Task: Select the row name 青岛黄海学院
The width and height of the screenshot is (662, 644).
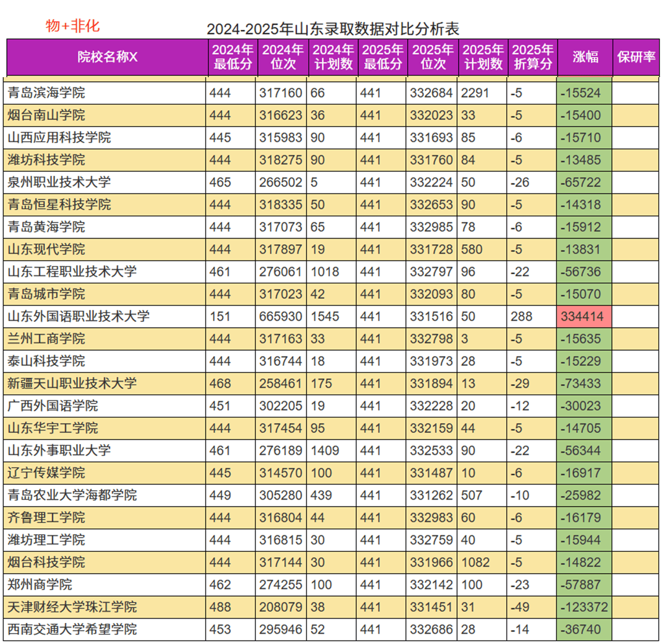Action: [46, 227]
